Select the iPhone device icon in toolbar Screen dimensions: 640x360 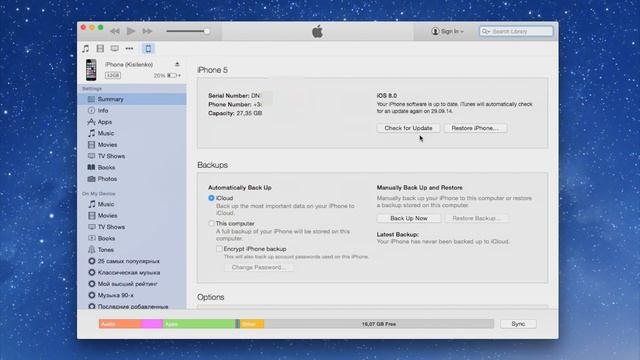(148, 49)
